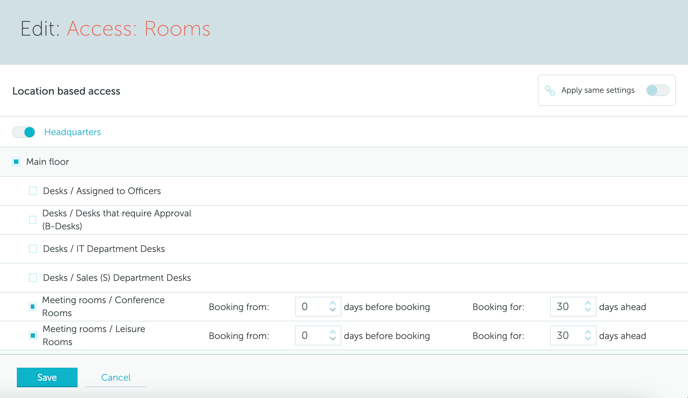Click the Desks / Sales (S) Department Desks label
Screen dimensions: 688x398
pyautogui.click(x=117, y=278)
